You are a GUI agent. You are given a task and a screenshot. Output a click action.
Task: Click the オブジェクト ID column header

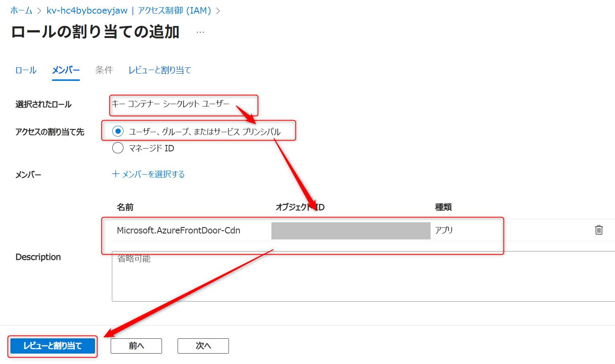coord(300,207)
